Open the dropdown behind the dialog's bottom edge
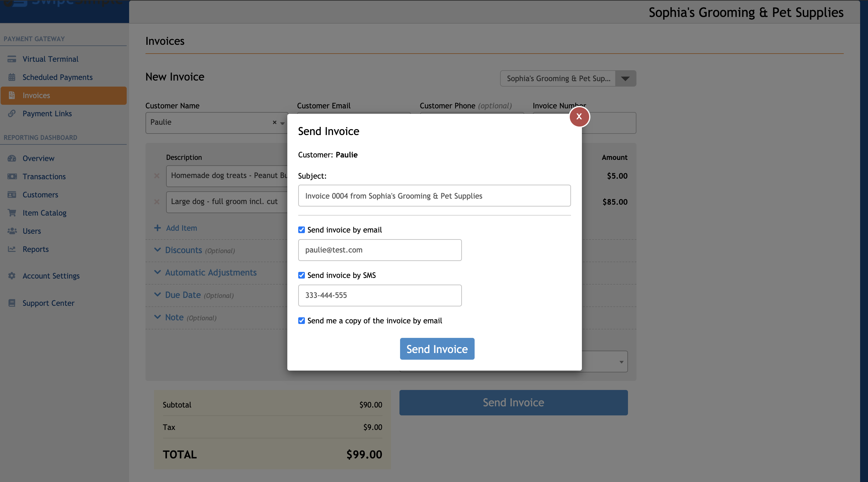The height and width of the screenshot is (482, 868). tap(621, 362)
